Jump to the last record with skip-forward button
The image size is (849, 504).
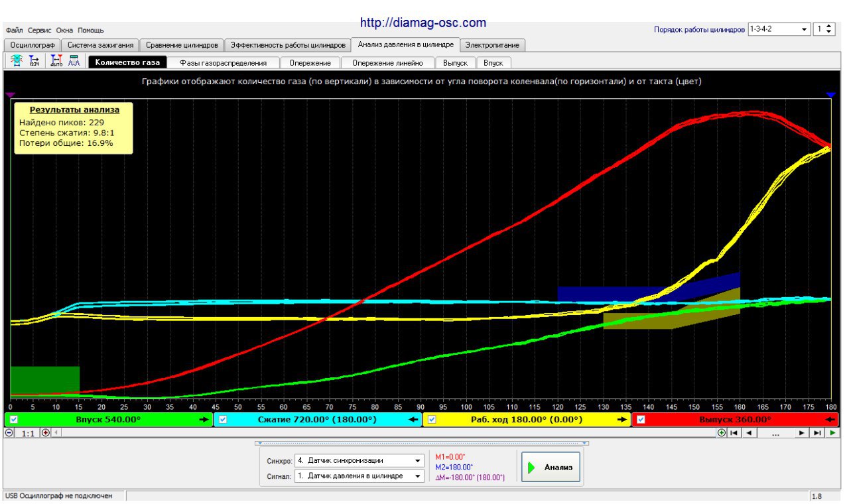(x=818, y=432)
